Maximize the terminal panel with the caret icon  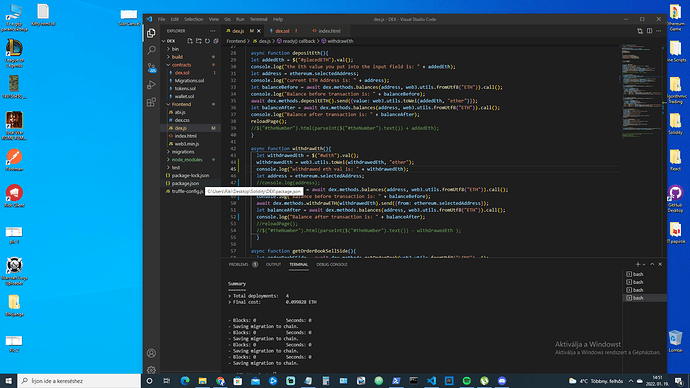pos(652,264)
